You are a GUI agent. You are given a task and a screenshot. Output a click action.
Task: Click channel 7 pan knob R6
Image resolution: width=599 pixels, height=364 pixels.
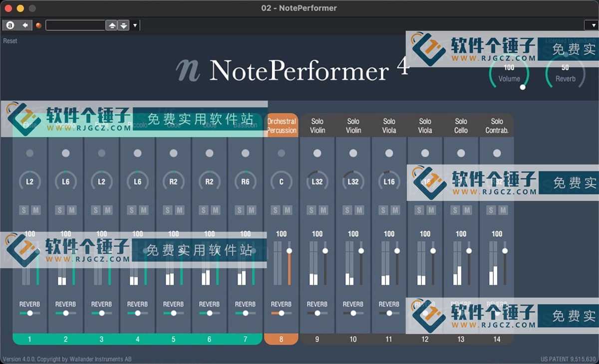coord(246,182)
